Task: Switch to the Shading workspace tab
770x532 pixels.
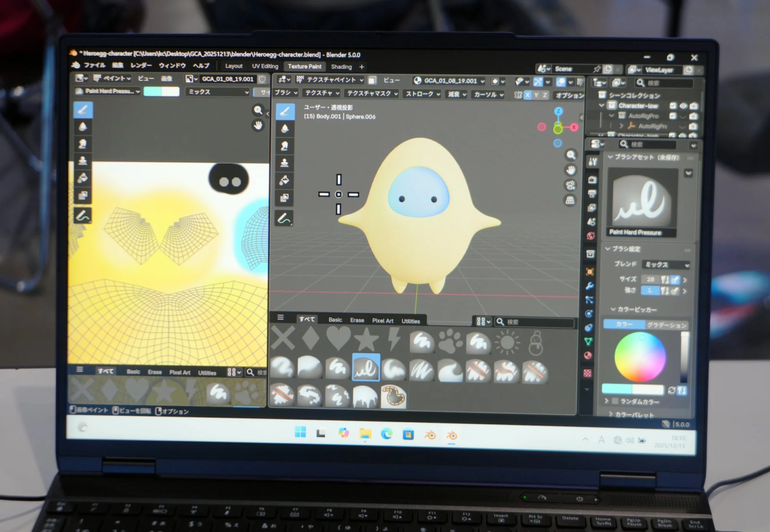Action: click(341, 66)
